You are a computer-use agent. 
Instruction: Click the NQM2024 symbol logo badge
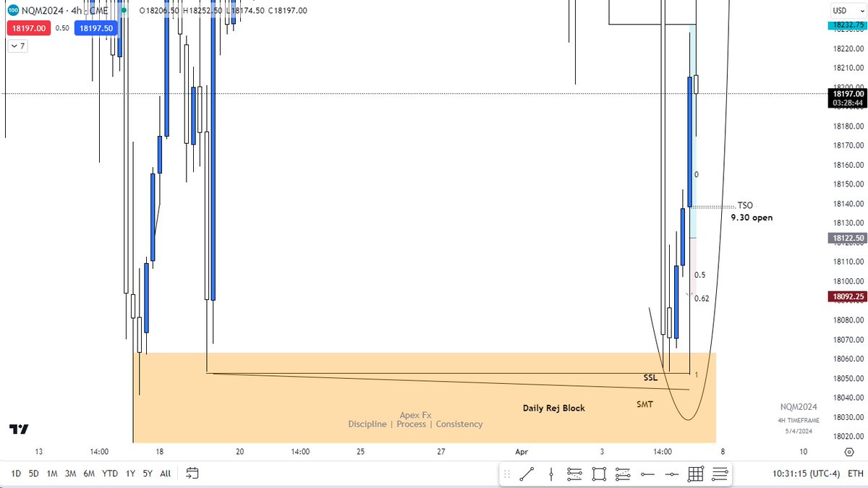click(x=13, y=11)
